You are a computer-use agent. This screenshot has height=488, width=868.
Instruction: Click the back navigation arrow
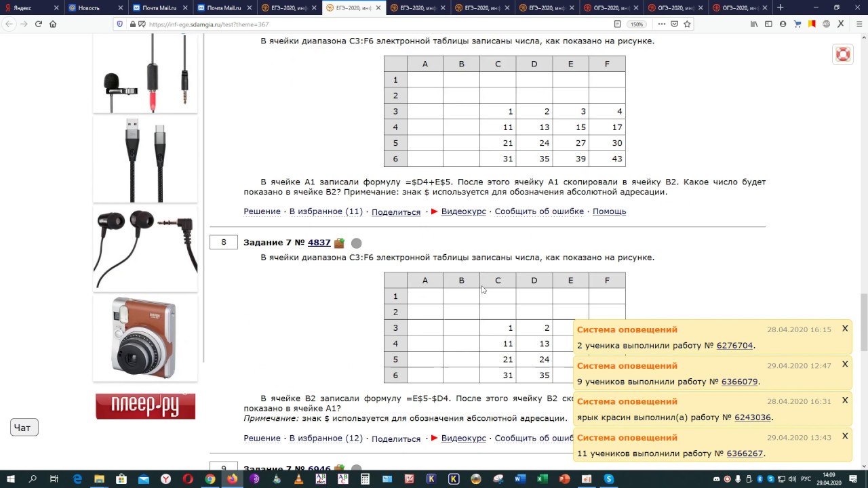(x=9, y=24)
